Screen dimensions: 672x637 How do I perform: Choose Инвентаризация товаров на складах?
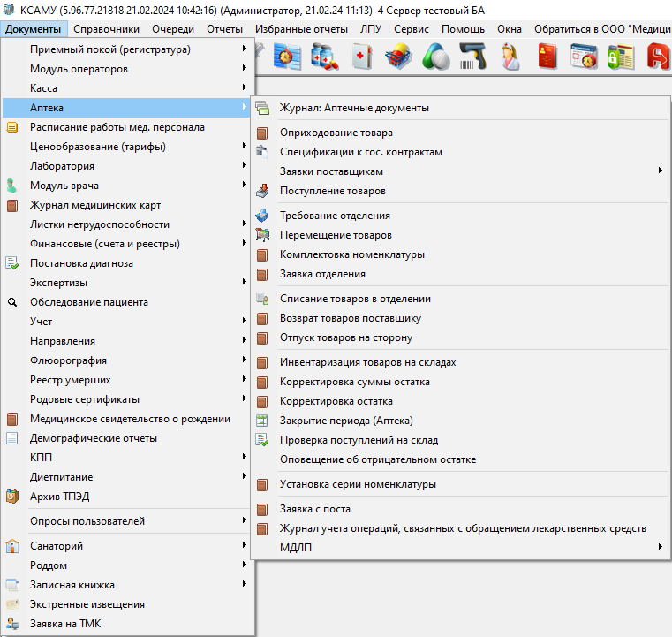pos(367,362)
